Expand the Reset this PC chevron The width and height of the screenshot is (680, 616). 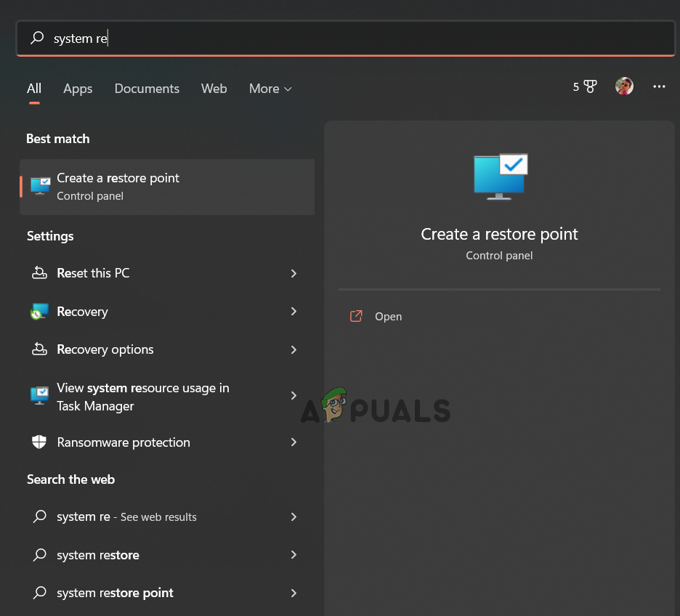point(294,273)
